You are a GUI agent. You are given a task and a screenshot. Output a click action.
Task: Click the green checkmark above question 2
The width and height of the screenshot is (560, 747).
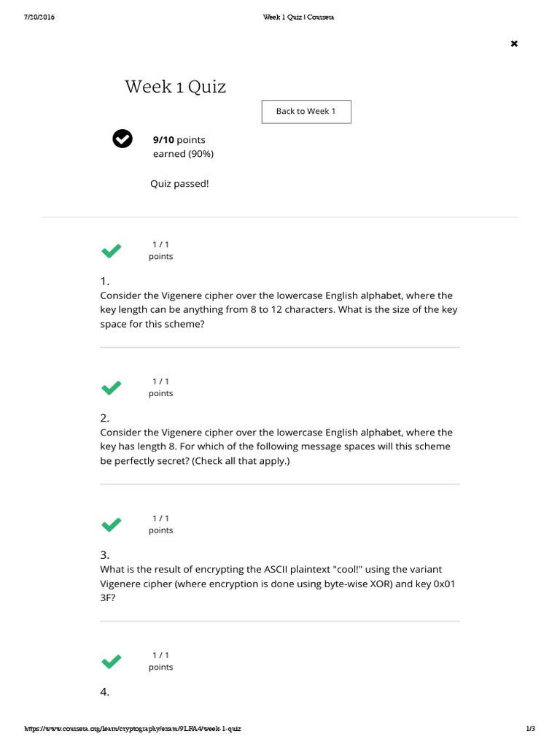pyautogui.click(x=112, y=388)
